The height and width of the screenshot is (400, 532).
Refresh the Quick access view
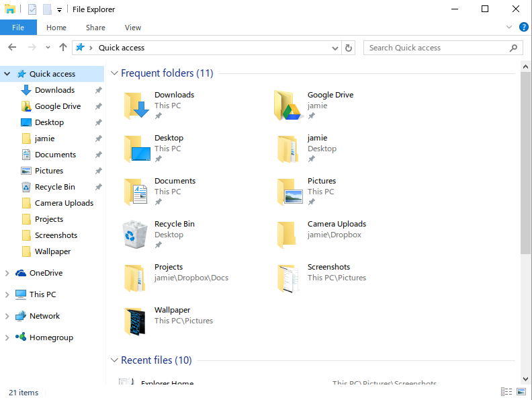349,48
